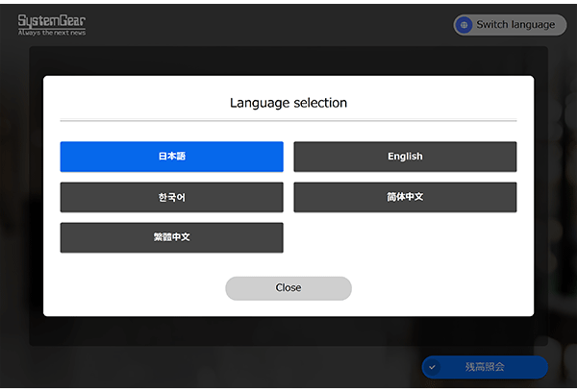Image resolution: width=577 pixels, height=392 pixels.
Task: Click the 'Language selection' dialog heading
Action: tap(288, 103)
